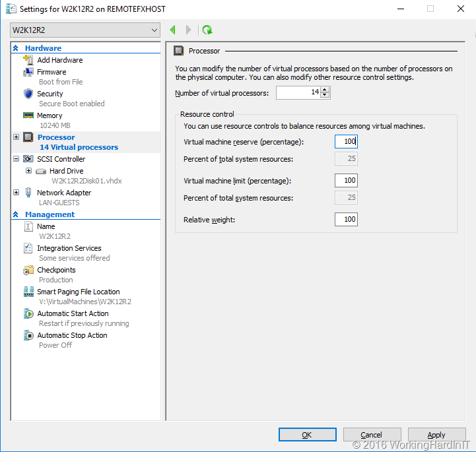Open Automatic Stop Action settings
Viewport: 476px width, 452px height.
coord(72,335)
